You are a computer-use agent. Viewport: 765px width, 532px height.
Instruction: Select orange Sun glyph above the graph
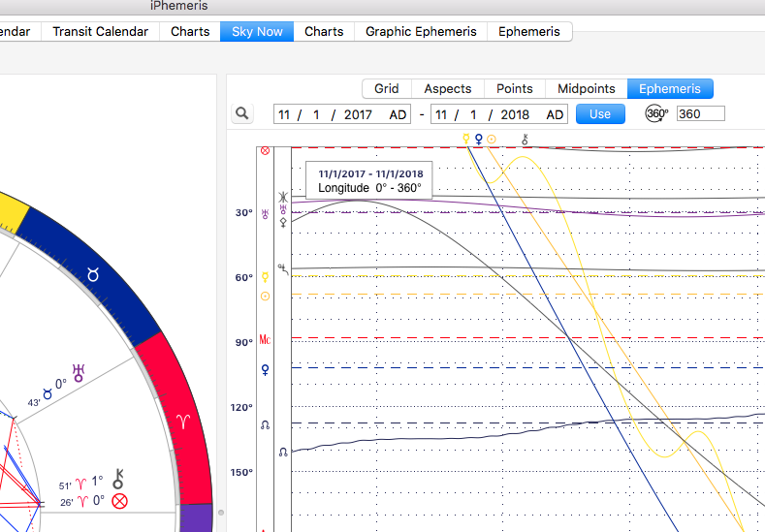coord(492,140)
